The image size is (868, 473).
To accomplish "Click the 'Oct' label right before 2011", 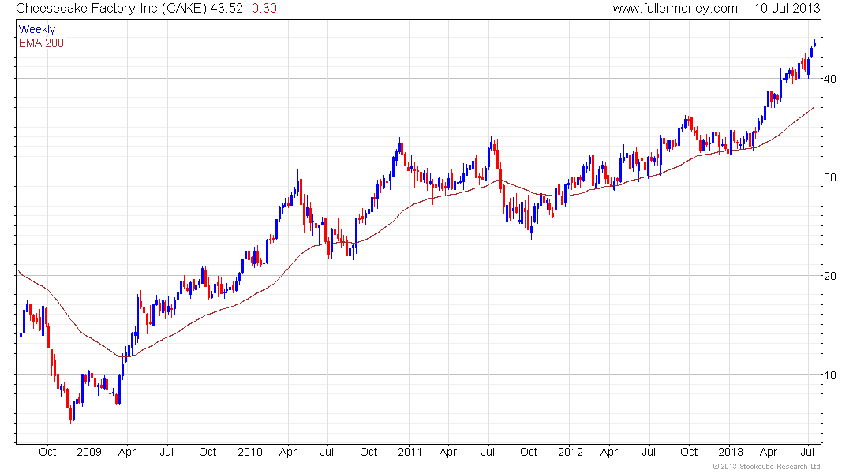I will coord(369,452).
